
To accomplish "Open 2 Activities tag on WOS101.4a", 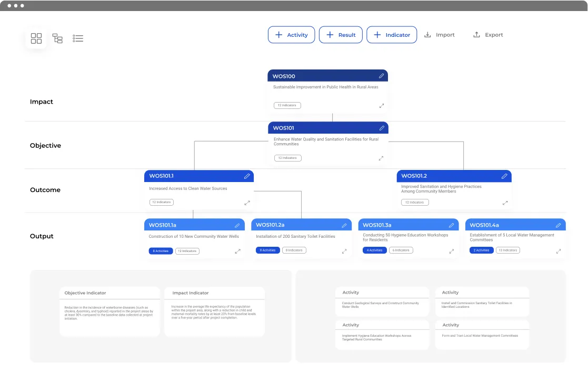I will pyautogui.click(x=482, y=250).
